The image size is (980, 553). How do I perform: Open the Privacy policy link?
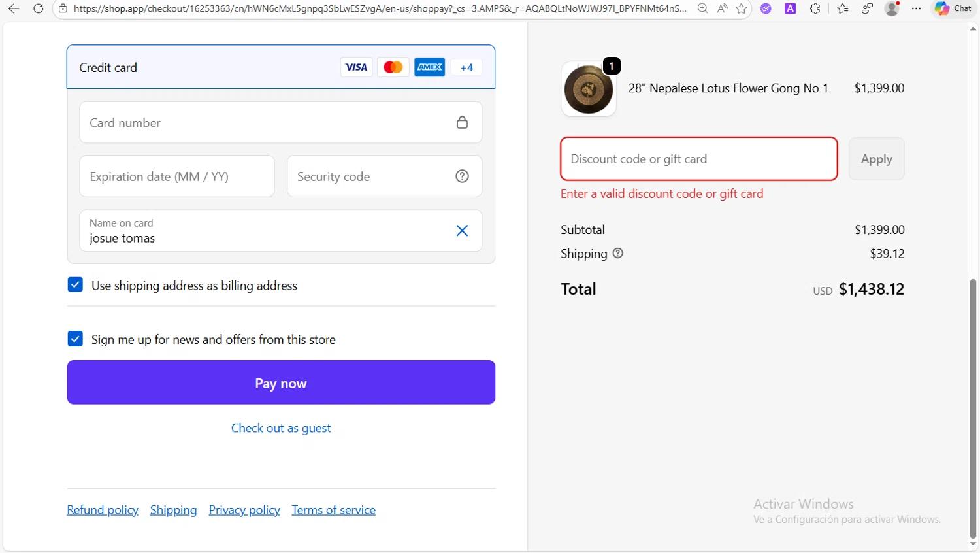(244, 510)
